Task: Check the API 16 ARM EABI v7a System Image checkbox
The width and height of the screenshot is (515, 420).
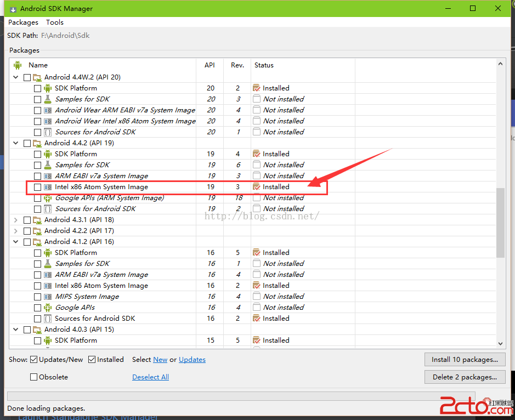Action: 37,275
